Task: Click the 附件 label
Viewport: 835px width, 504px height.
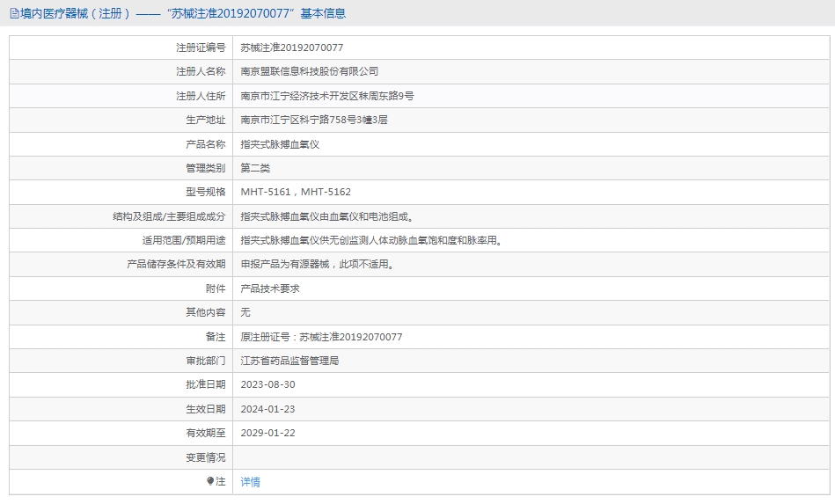Action: click(216, 289)
